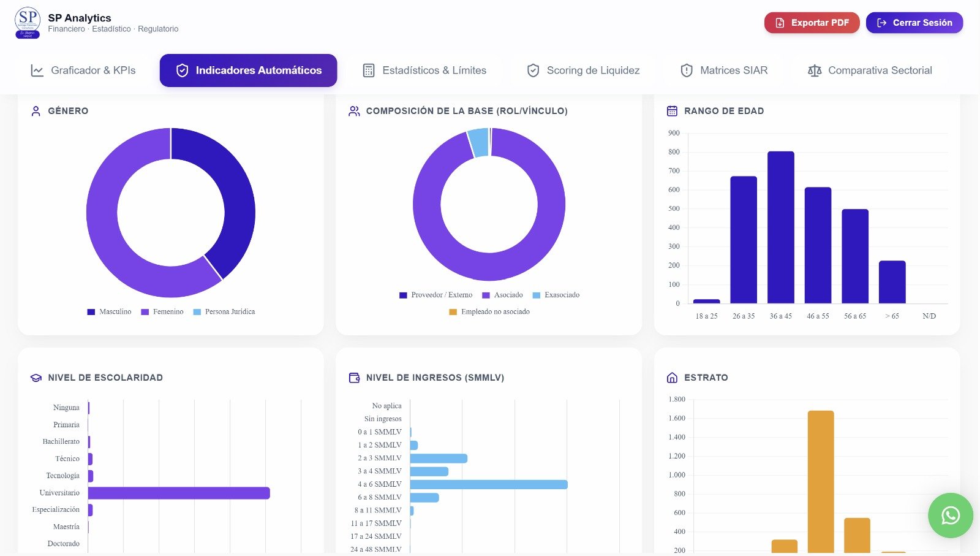Toggle Femenino legend in Género chart
Viewport: 980px width, 556px height.
(162, 312)
